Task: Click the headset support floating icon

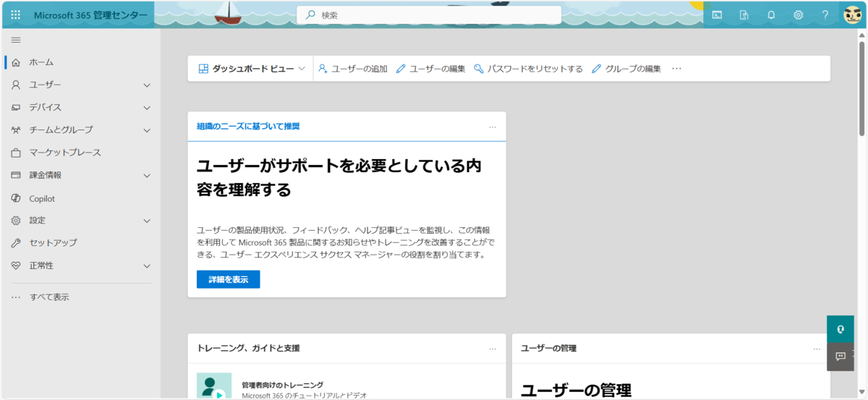Action: (841, 329)
